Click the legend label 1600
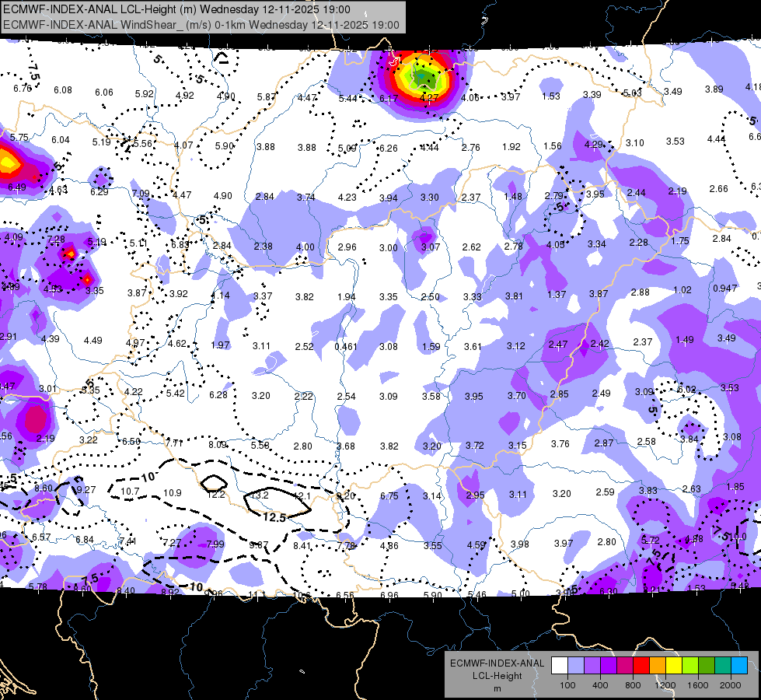Screen dimensions: 761x700 click(698, 685)
